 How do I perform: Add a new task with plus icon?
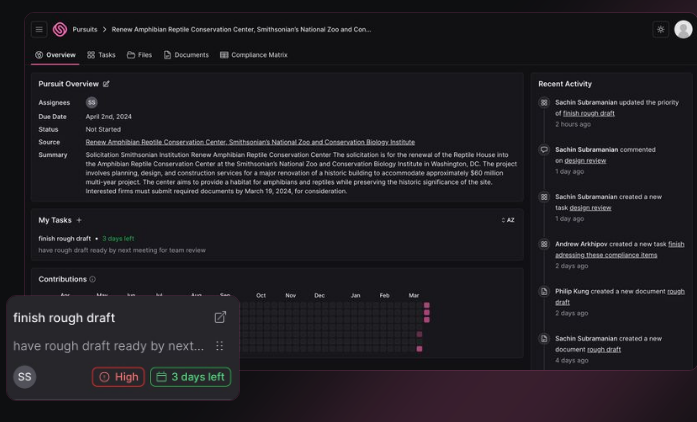point(79,220)
